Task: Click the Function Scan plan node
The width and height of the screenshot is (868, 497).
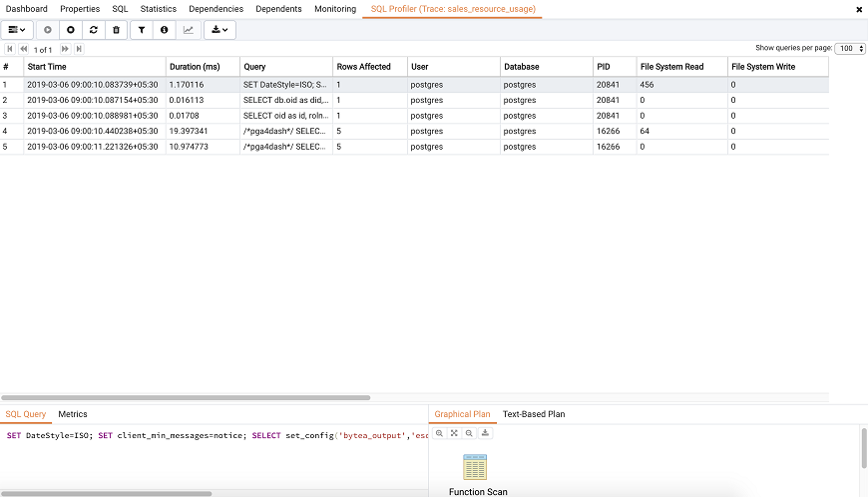Action: 475,468
